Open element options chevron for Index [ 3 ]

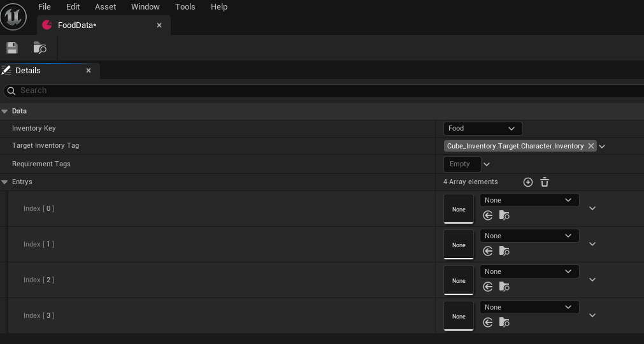coord(592,316)
